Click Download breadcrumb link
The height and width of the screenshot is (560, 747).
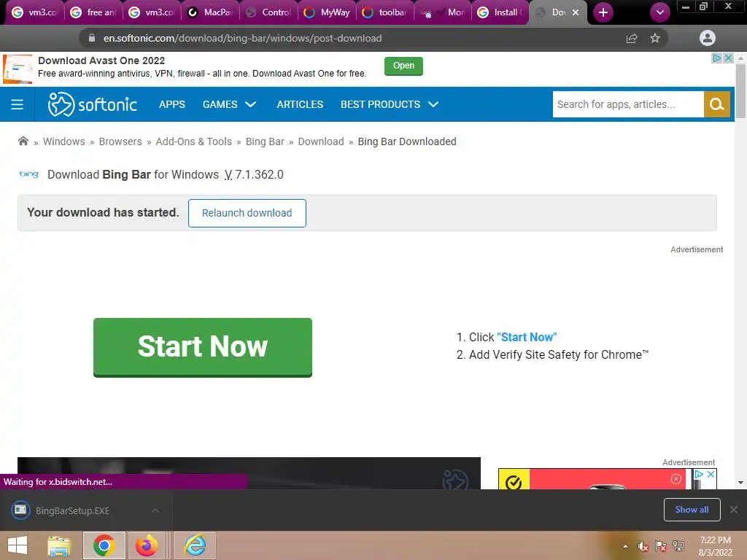pos(321,141)
